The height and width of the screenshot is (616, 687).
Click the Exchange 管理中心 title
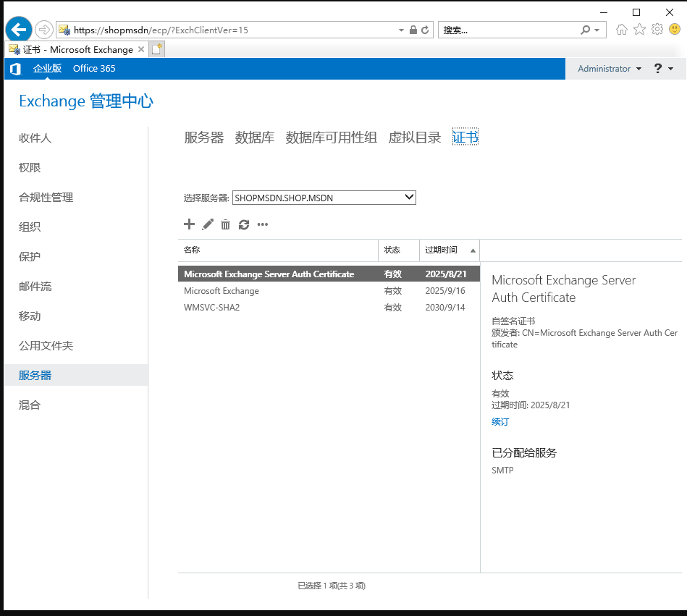coord(86,101)
